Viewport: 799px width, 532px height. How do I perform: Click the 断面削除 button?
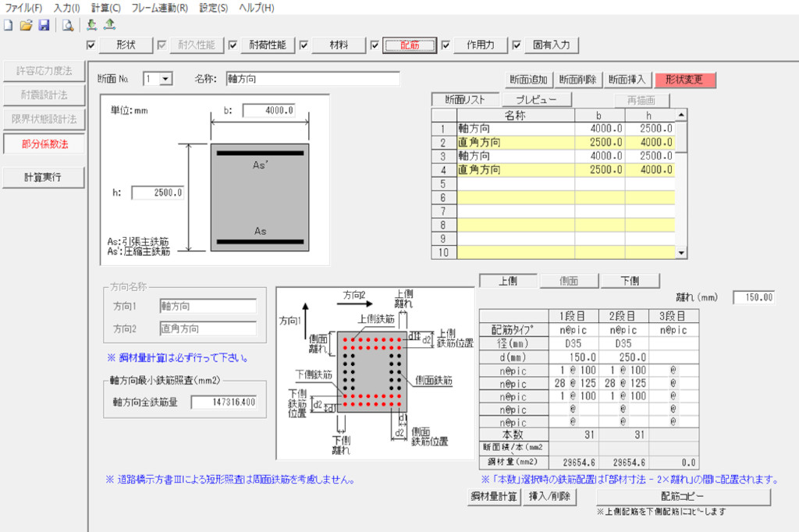[577, 80]
